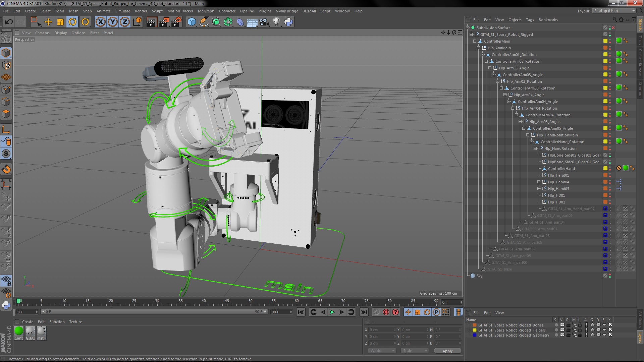Select ControllerHand in object tree
The width and height of the screenshot is (644, 362).
click(x=561, y=169)
